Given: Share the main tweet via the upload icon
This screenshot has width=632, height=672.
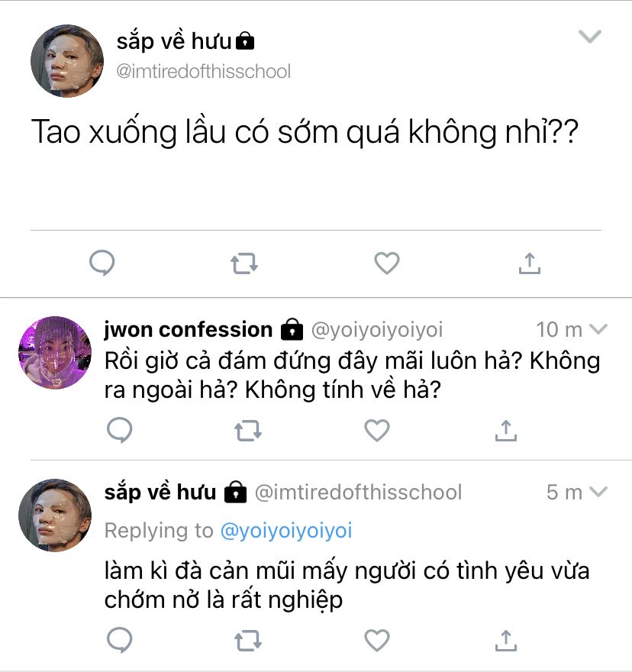Looking at the screenshot, I should pyautogui.click(x=530, y=263).
